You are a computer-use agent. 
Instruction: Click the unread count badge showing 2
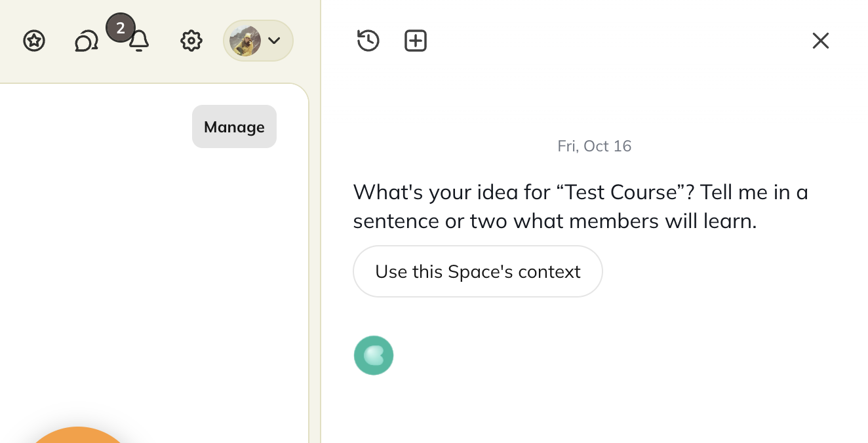point(120,28)
